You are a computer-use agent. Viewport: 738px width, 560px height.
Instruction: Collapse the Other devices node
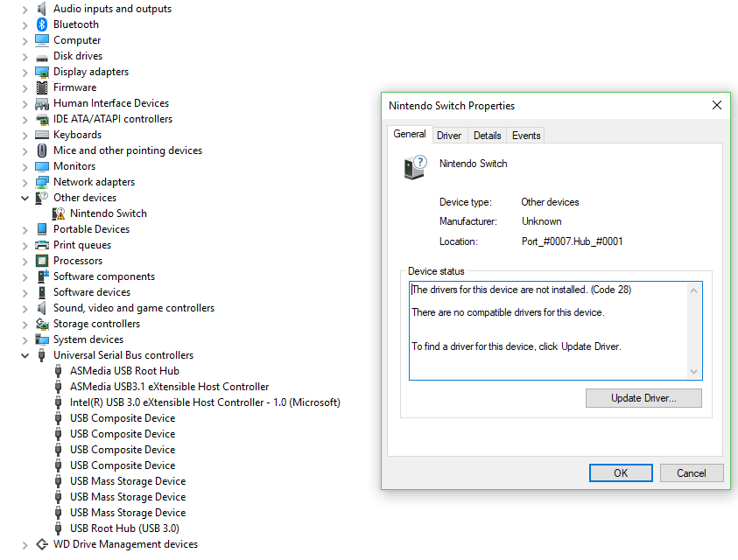click(25, 198)
